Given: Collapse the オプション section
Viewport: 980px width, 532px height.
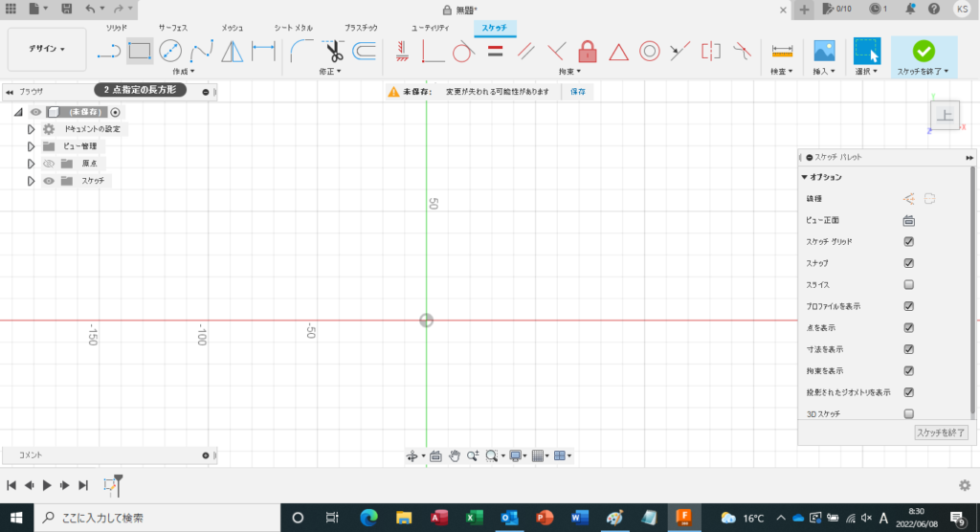Looking at the screenshot, I should (x=804, y=178).
